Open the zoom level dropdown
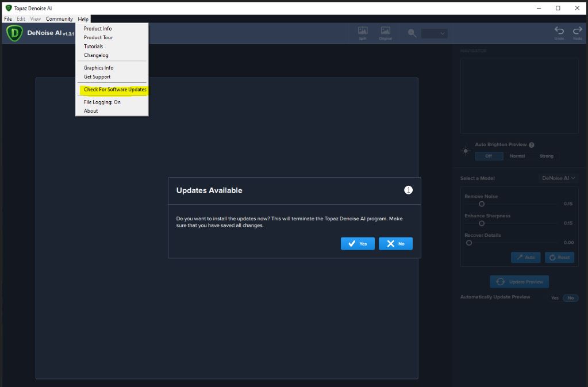 point(435,33)
